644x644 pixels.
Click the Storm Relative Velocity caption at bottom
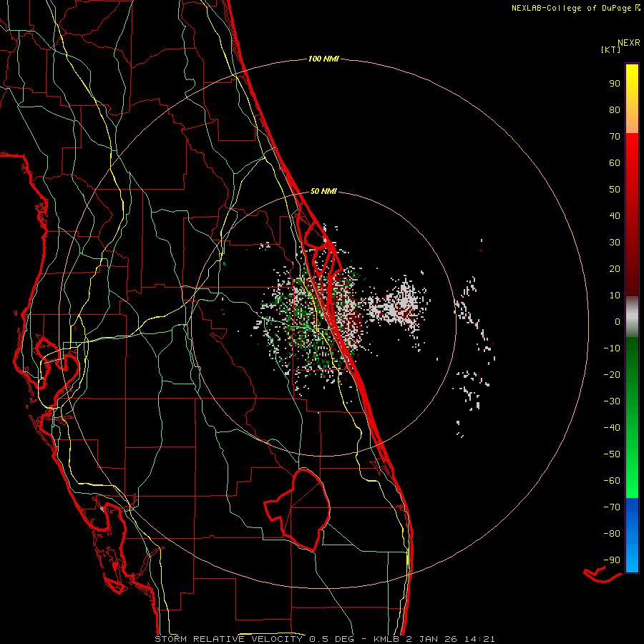point(325,639)
